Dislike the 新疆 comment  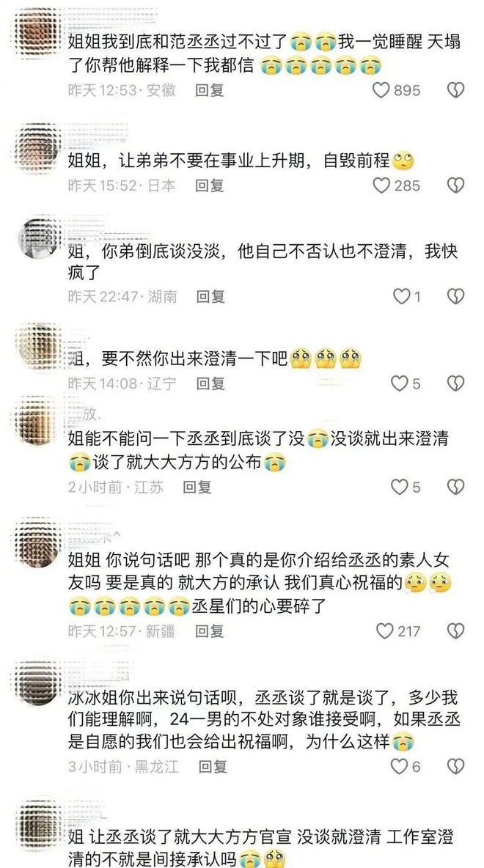pyautogui.click(x=455, y=630)
